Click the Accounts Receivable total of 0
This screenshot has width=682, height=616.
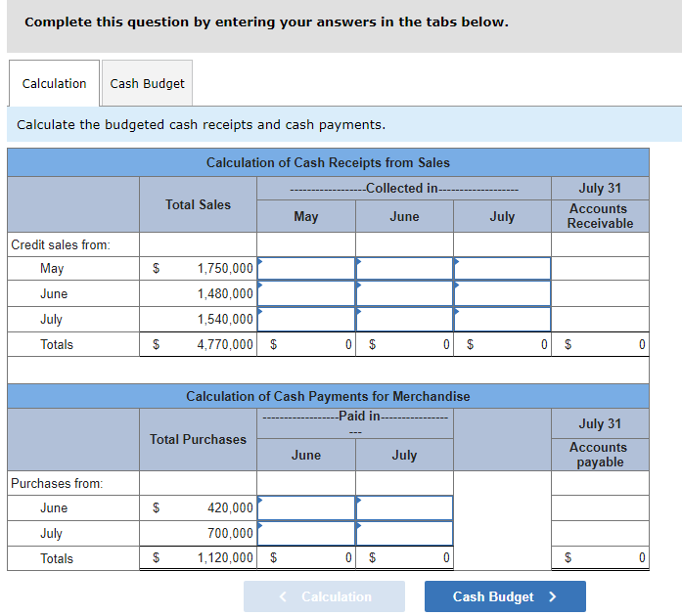tap(642, 344)
